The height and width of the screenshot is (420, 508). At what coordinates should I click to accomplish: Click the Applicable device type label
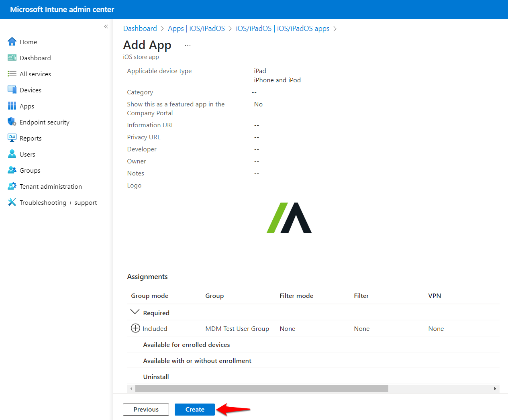159,71
